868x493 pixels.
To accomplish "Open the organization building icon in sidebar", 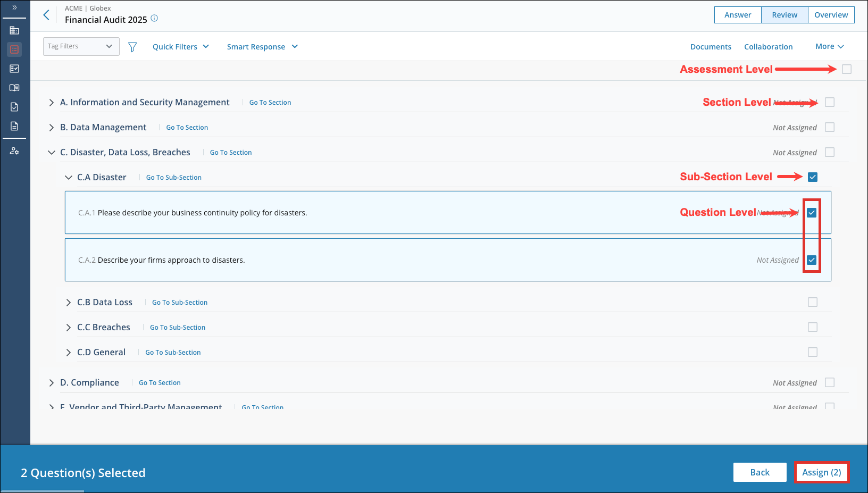I will click(x=14, y=30).
